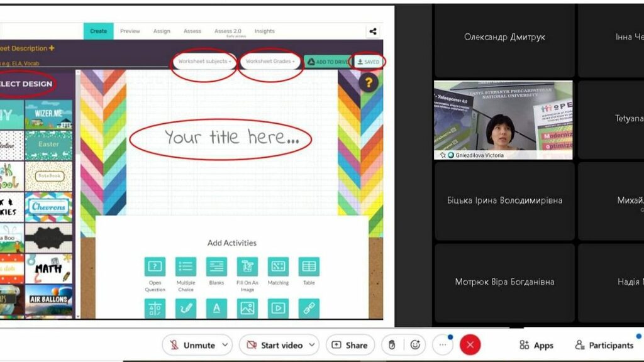Go to the Assign tab

162,31
